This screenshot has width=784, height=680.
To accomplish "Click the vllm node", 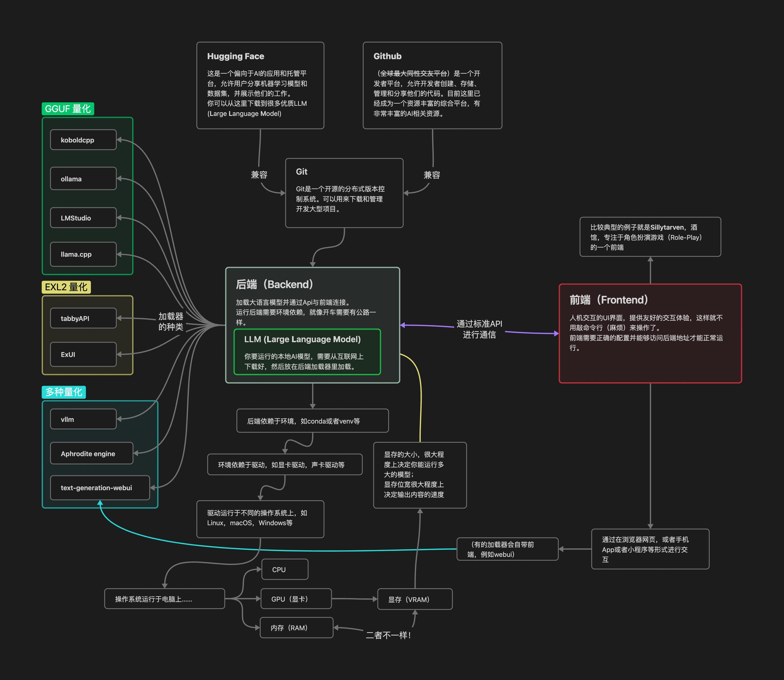I will tap(83, 419).
